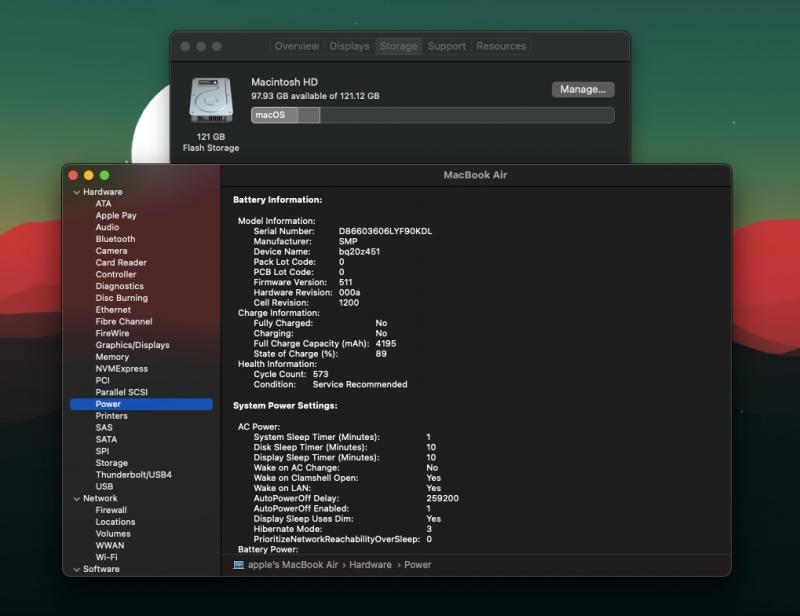This screenshot has width=800, height=616.
Task: Select Graphics/Displays in sidebar
Action: click(x=132, y=345)
